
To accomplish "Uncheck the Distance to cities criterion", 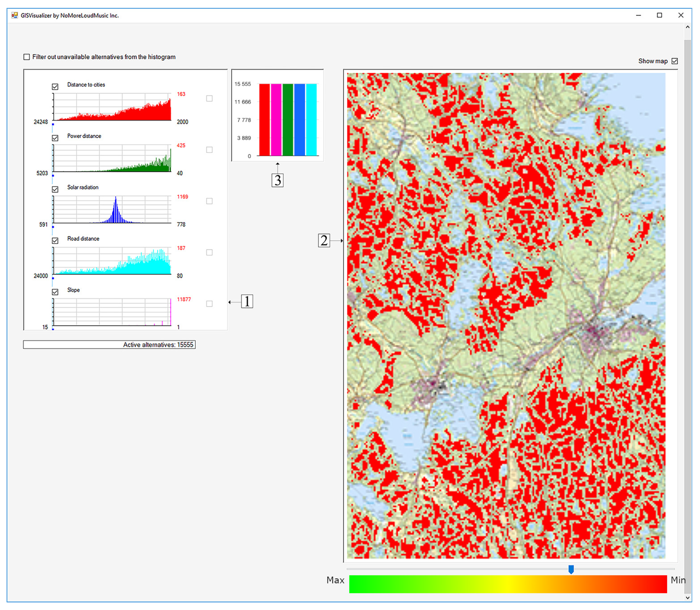I will pos(55,87).
